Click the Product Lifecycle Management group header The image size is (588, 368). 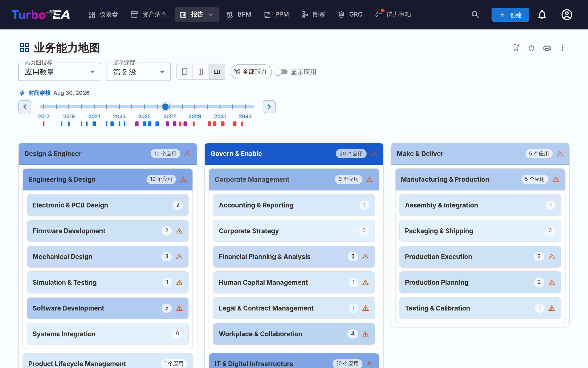coord(108,361)
